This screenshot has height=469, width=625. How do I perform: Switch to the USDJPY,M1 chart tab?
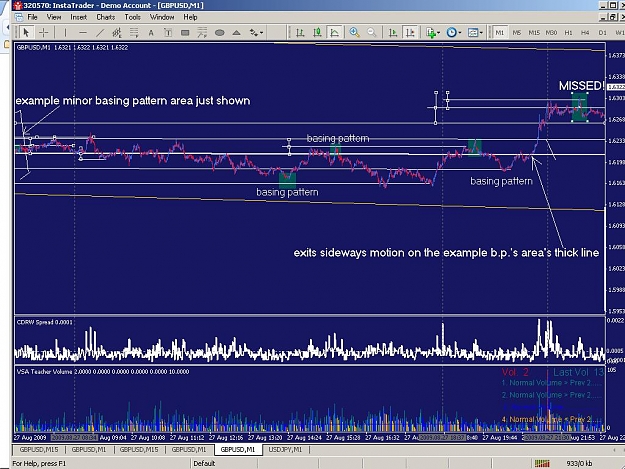(285, 450)
